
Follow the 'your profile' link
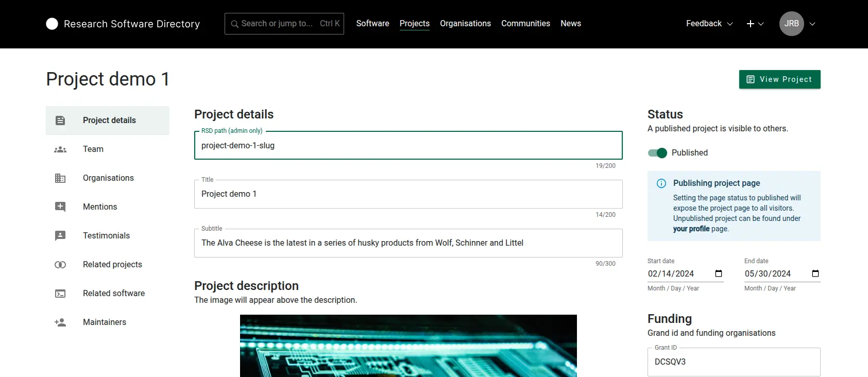pos(691,229)
